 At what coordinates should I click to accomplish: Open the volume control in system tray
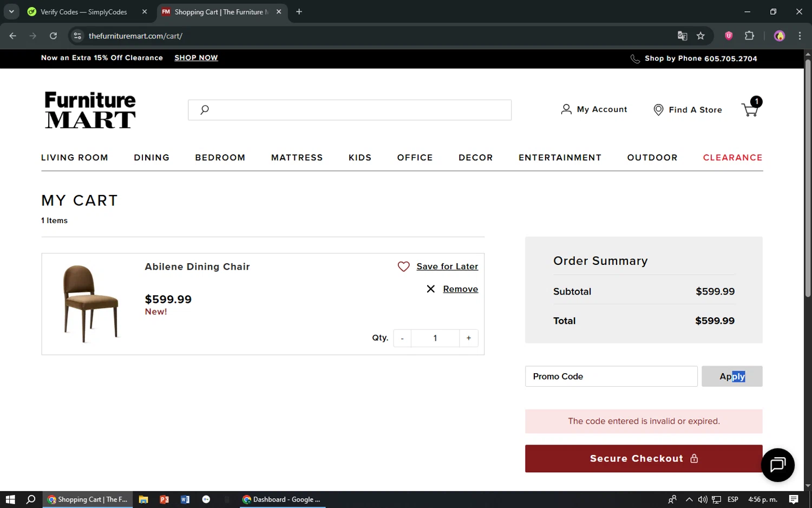click(x=703, y=499)
